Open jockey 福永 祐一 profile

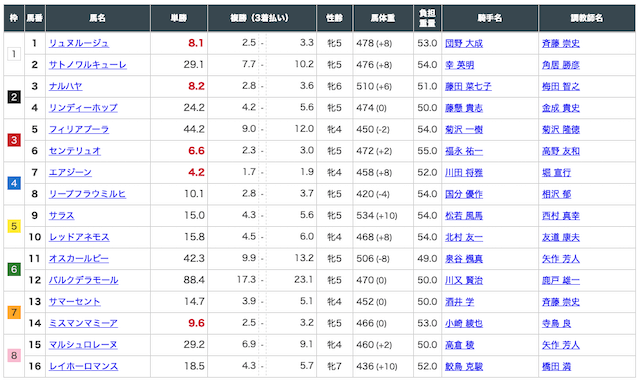(464, 151)
